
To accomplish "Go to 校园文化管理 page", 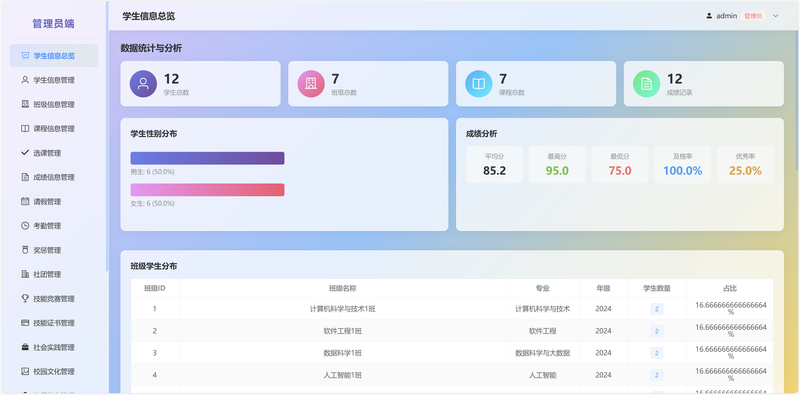I will pos(54,372).
